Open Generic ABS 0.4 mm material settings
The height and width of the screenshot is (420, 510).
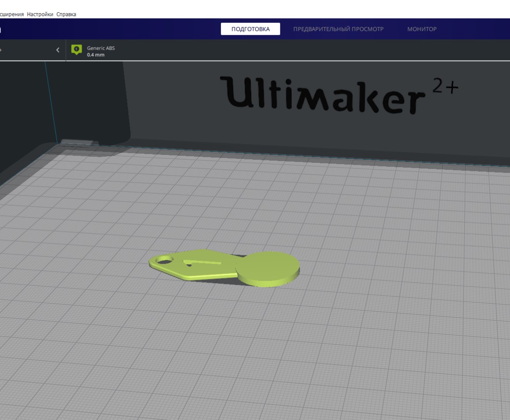click(101, 51)
